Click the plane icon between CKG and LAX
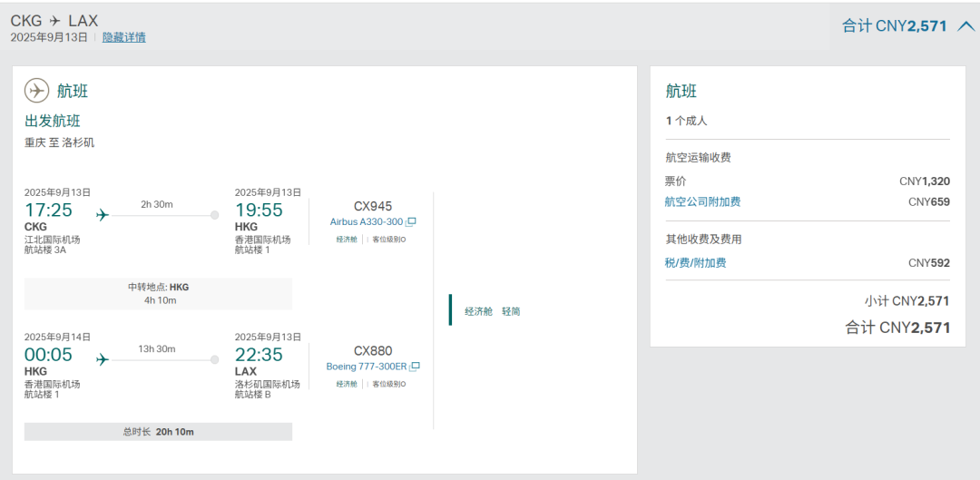Screen dimensions: 980x480 [x=55, y=20]
